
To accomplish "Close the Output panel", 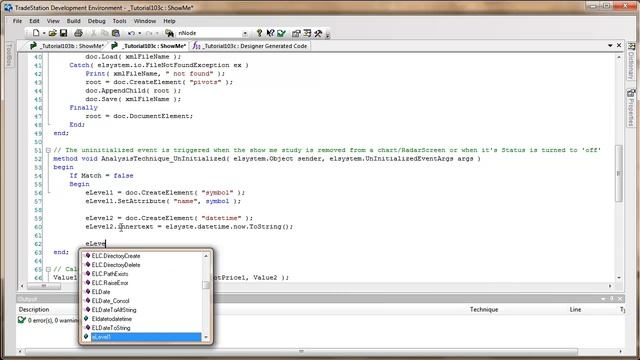I will [x=620, y=299].
